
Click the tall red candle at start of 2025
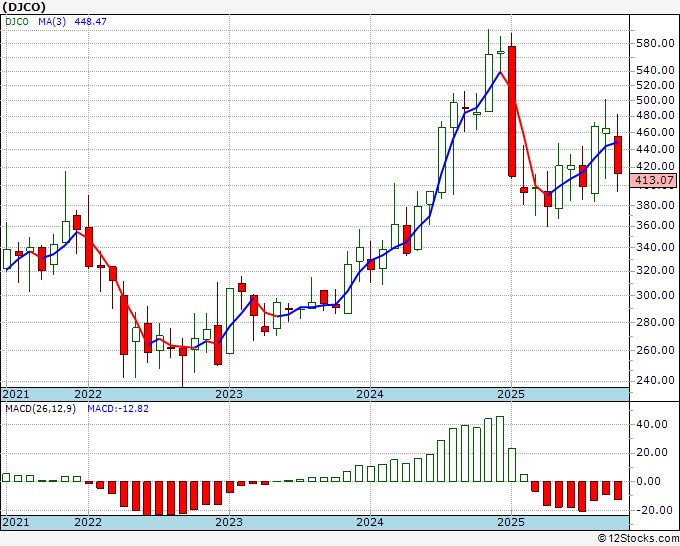[x=512, y=110]
